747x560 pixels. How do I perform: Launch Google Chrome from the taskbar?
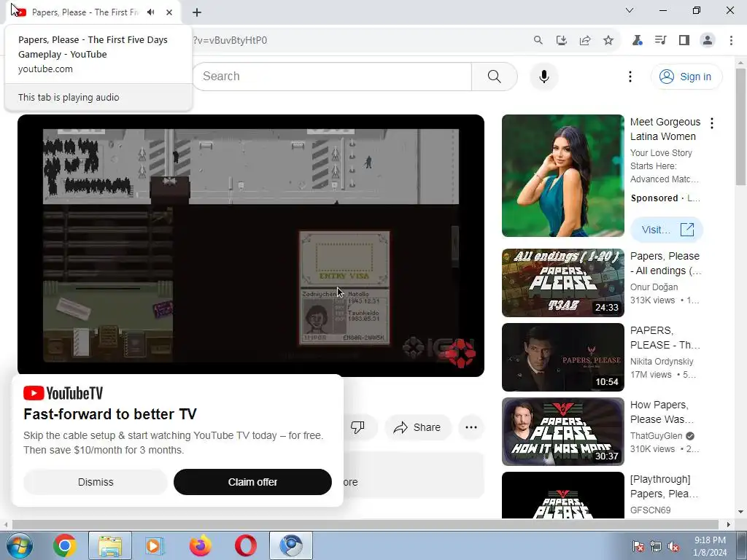pos(65,545)
